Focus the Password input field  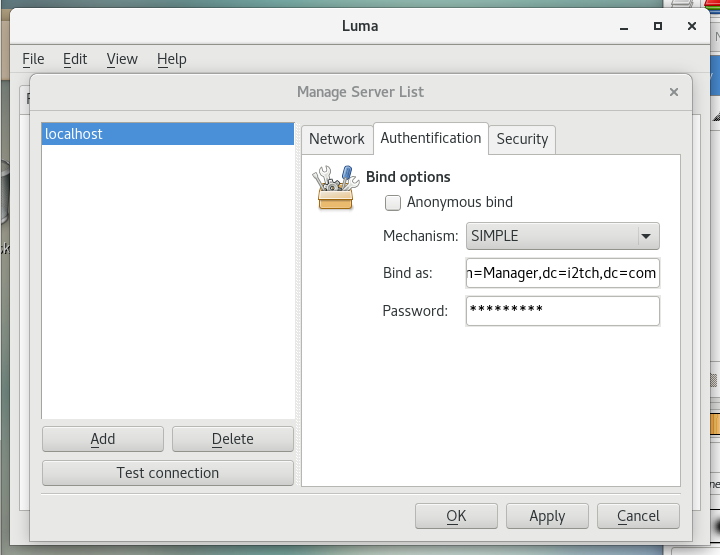tap(562, 311)
